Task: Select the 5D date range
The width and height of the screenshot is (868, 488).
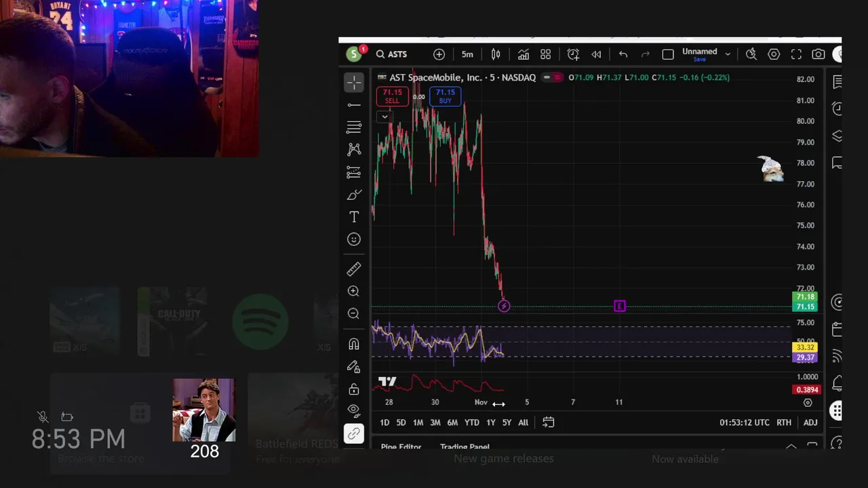Action: tap(401, 422)
